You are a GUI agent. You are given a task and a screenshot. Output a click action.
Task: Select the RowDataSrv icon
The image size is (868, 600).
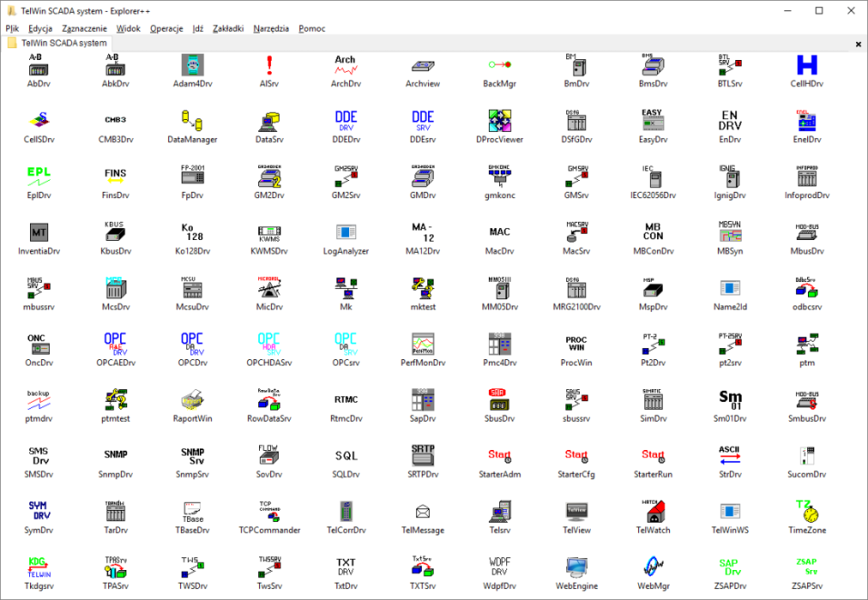(x=269, y=400)
